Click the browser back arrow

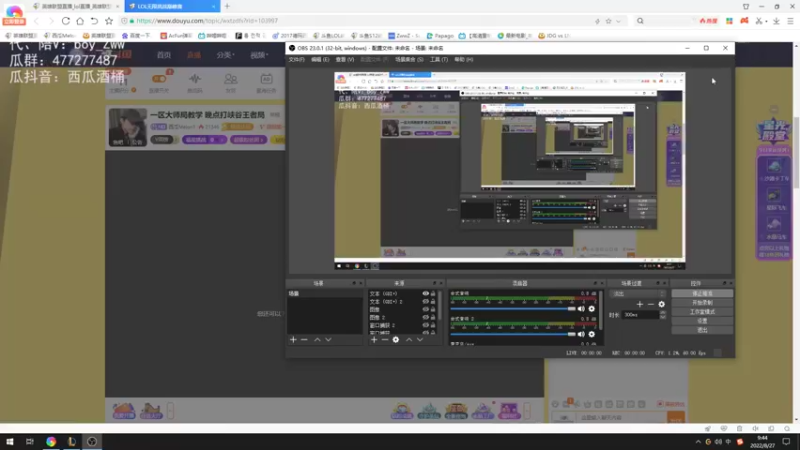(36, 21)
